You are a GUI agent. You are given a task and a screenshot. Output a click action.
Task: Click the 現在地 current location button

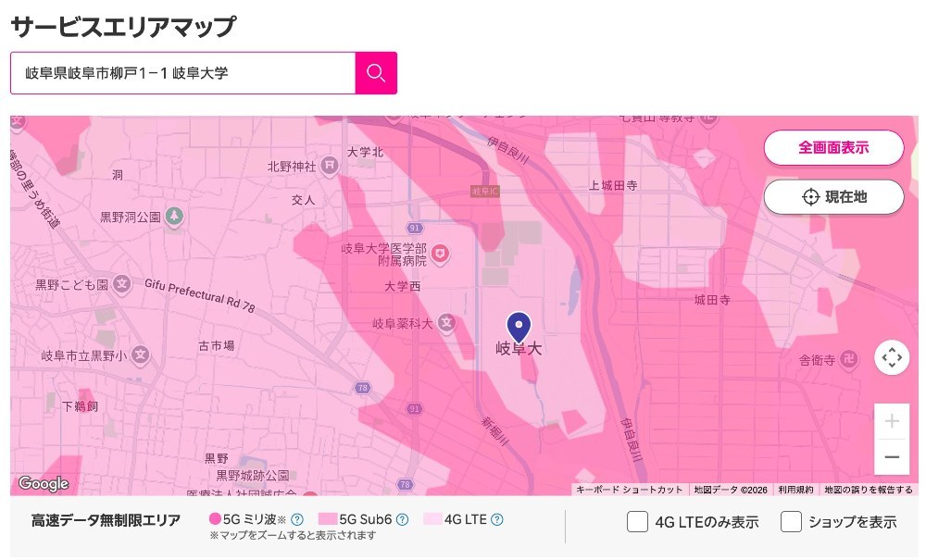(833, 196)
